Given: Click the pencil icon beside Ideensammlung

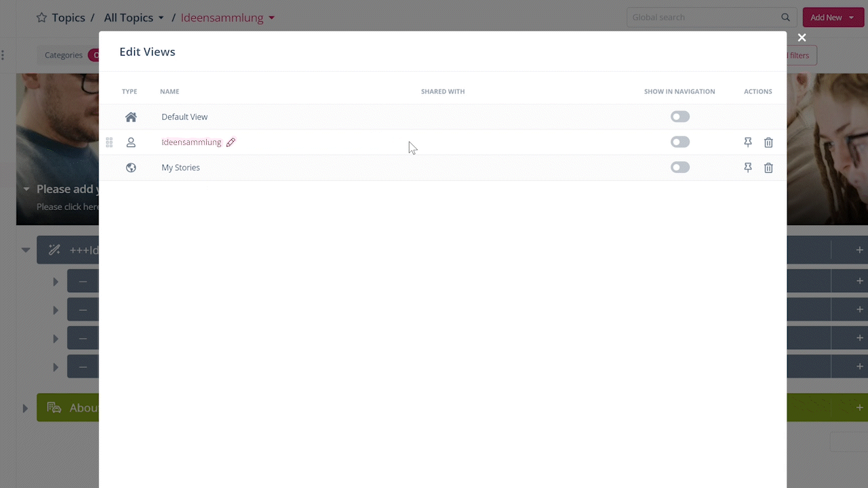Looking at the screenshot, I should pyautogui.click(x=231, y=142).
